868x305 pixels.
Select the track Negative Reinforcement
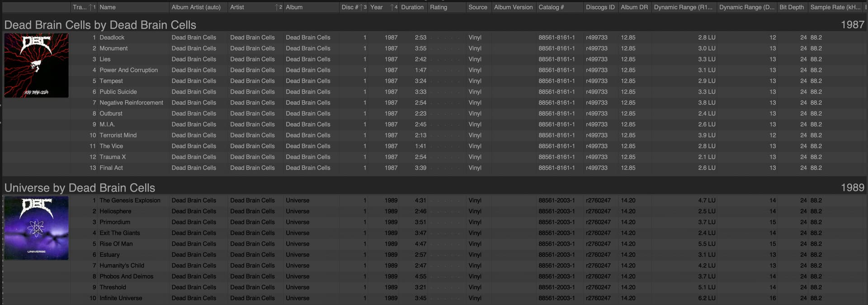131,103
